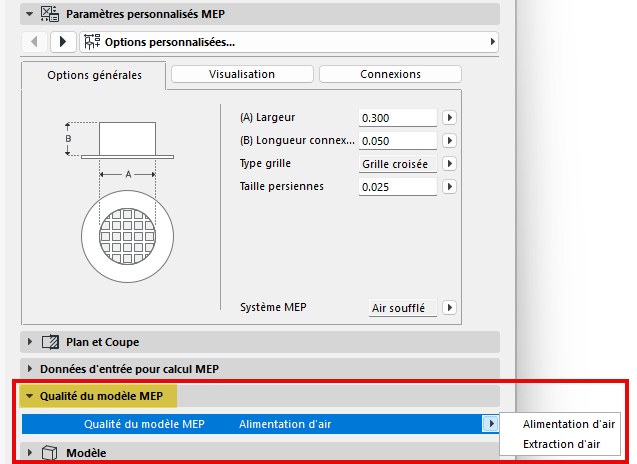Viewport: 637px width, 464px height.
Task: Open the Type grille Grille croisée selector
Action: pyautogui.click(x=398, y=164)
